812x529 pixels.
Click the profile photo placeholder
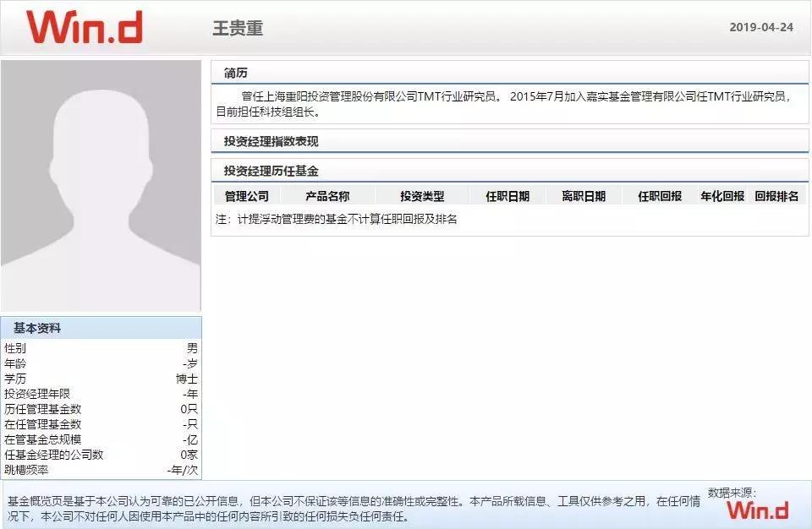click(101, 182)
